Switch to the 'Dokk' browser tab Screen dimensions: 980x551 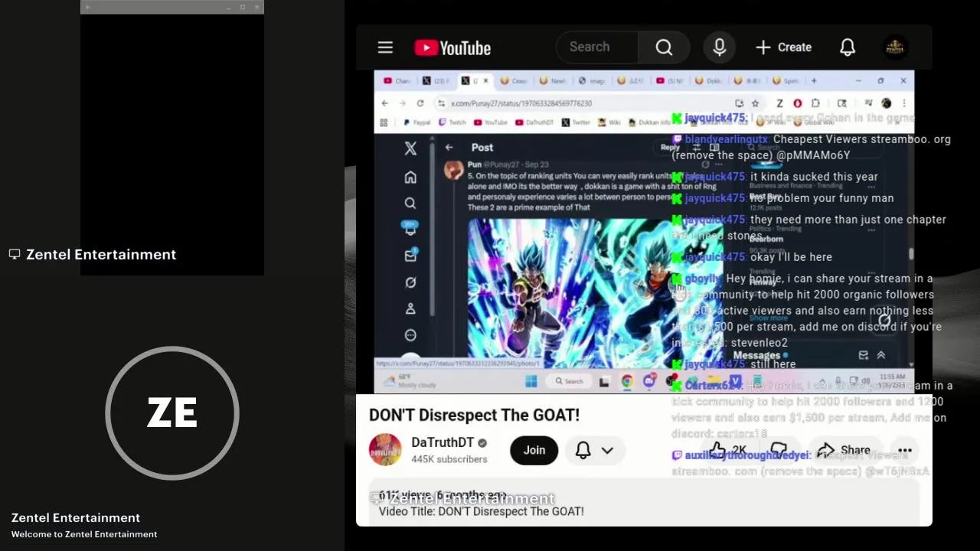[x=708, y=80]
